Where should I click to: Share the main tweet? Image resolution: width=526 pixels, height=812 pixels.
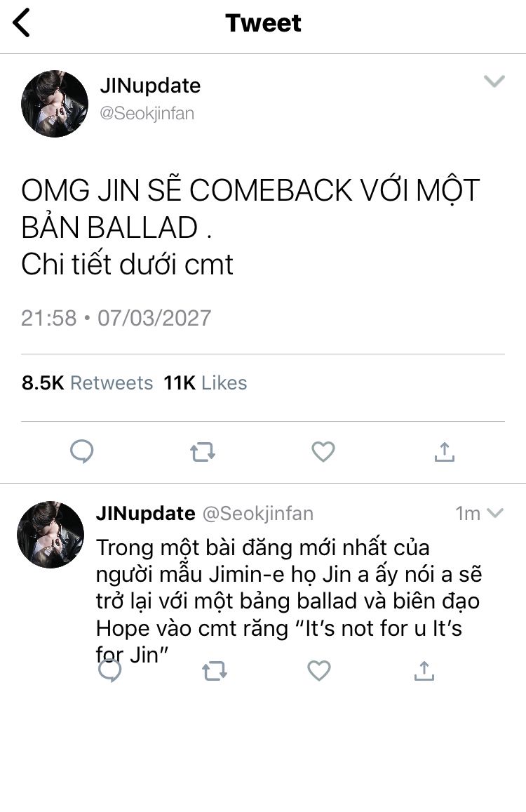pos(444,451)
